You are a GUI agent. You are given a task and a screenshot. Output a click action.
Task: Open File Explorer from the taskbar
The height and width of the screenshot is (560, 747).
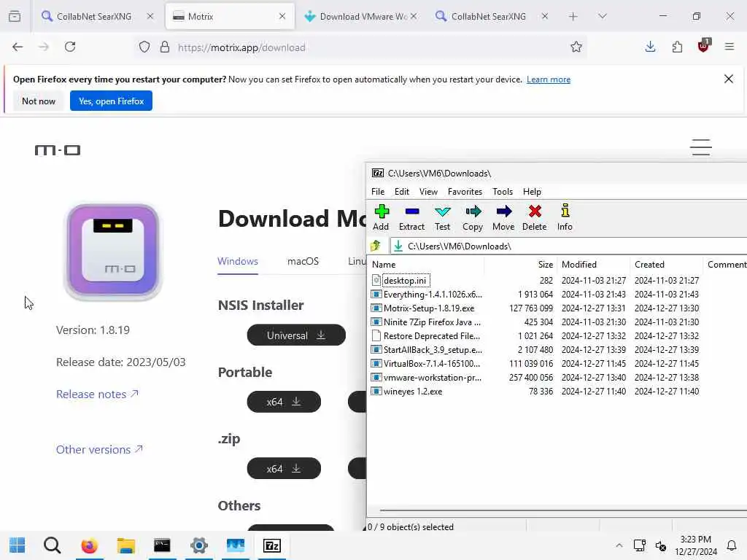click(x=125, y=545)
